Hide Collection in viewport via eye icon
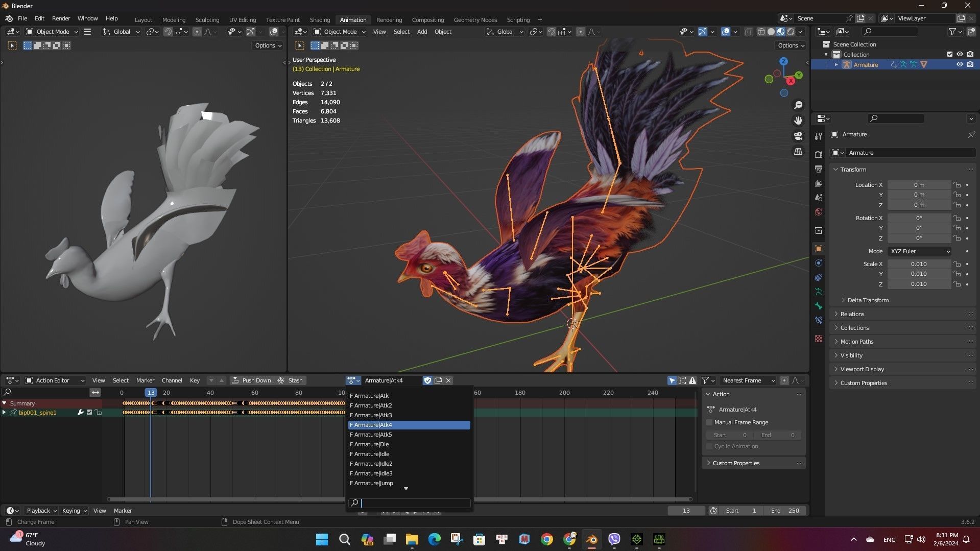This screenshot has height=551, width=980. [x=960, y=55]
